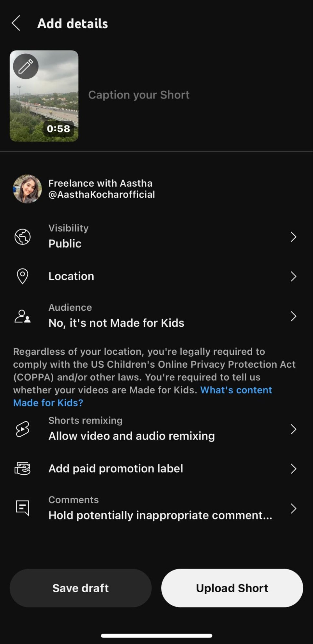Expand Shorts remixing chevron

[294, 429]
